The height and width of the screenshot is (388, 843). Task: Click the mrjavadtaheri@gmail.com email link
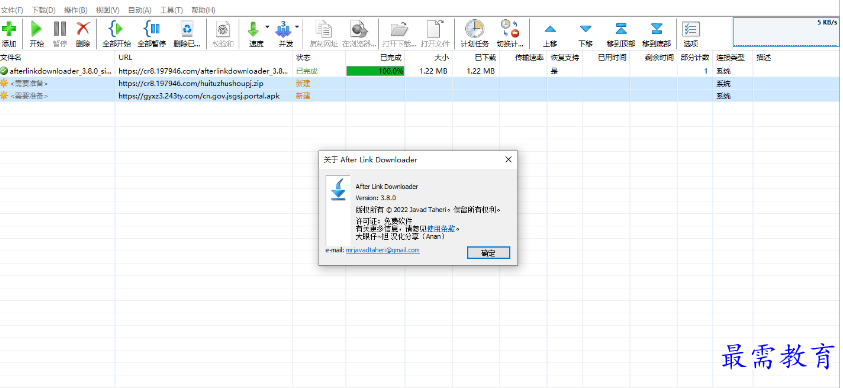[x=383, y=250]
